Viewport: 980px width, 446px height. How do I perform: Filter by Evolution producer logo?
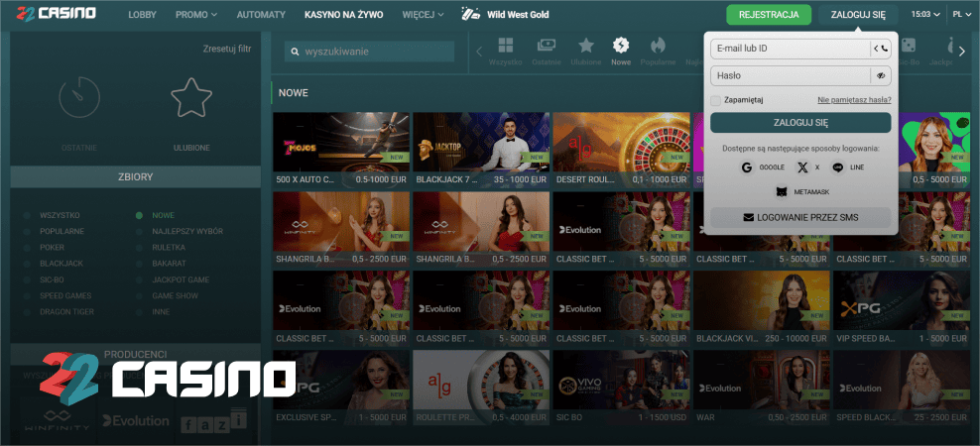click(x=136, y=421)
